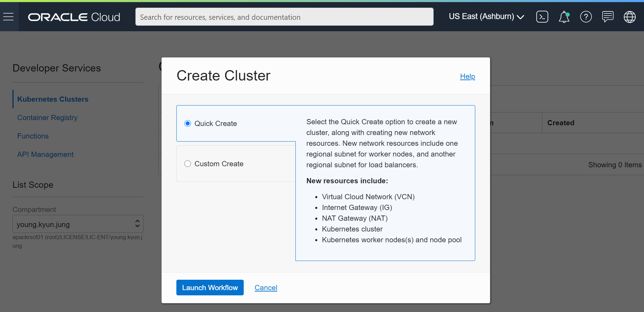This screenshot has height=312, width=644.
Task: Open the help question mark icon
Action: (586, 17)
